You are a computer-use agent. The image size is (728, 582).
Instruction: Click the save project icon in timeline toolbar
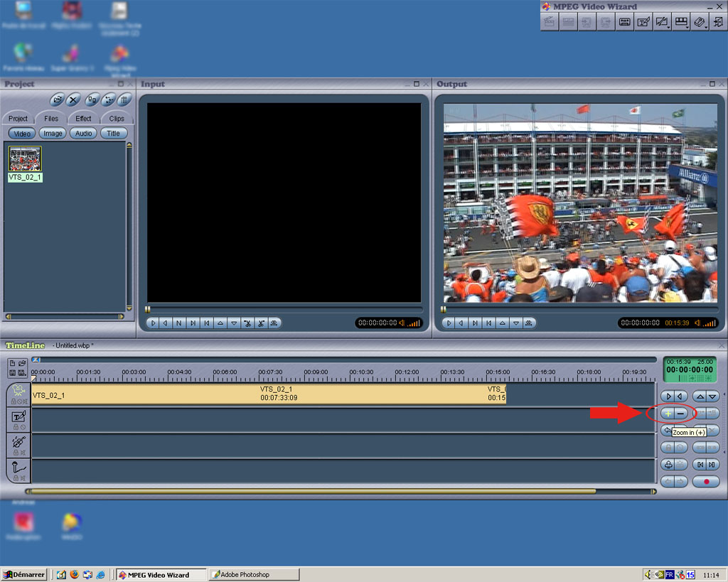(x=13, y=373)
